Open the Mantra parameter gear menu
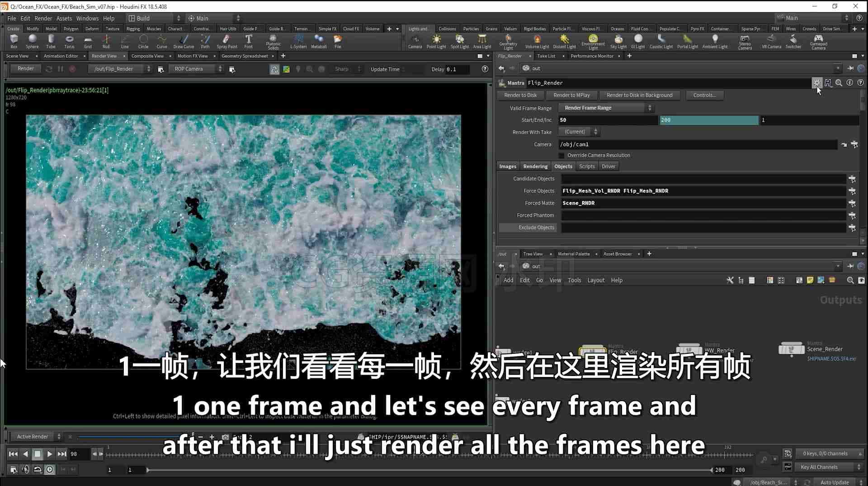 [816, 83]
